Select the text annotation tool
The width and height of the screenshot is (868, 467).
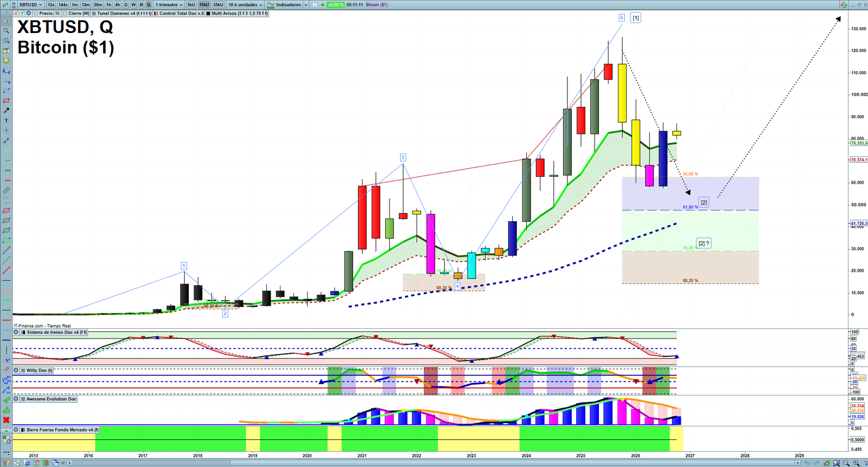pyautogui.click(x=7, y=120)
